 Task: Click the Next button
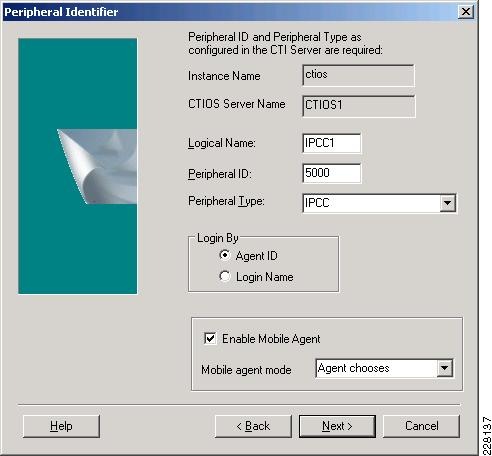point(337,426)
